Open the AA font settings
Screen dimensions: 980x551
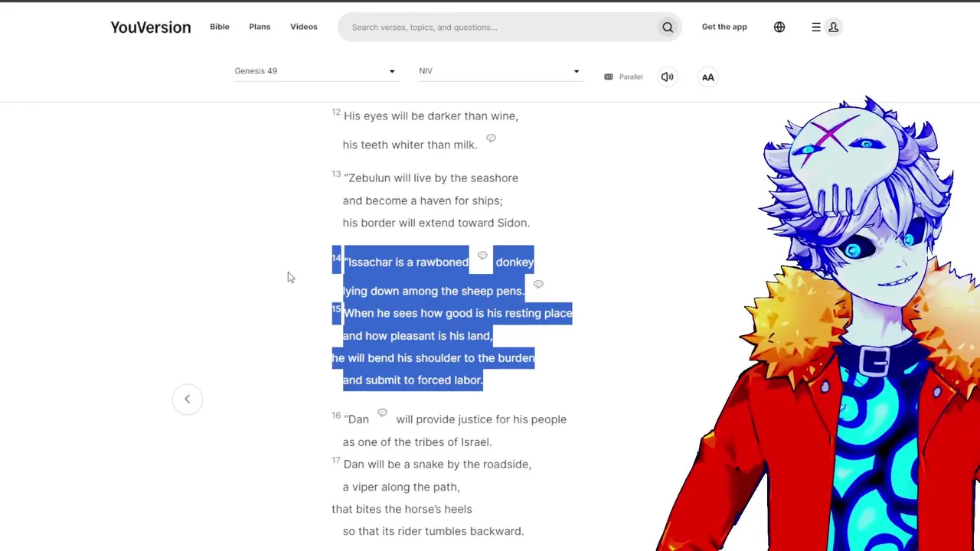pyautogui.click(x=708, y=77)
